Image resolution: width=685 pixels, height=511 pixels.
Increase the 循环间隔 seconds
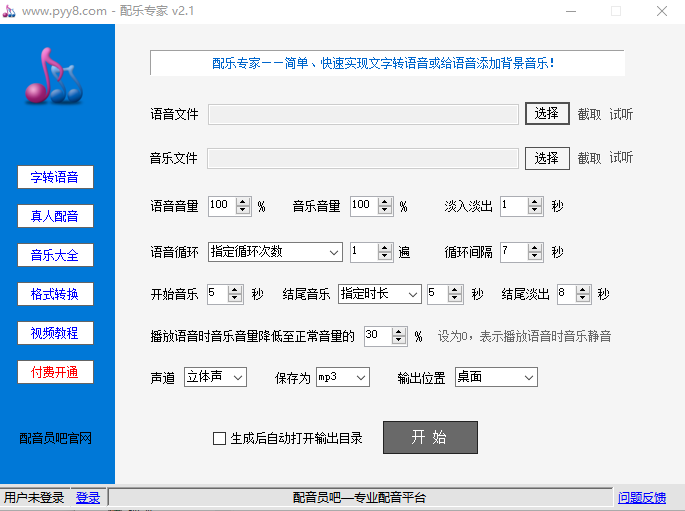(x=535, y=248)
